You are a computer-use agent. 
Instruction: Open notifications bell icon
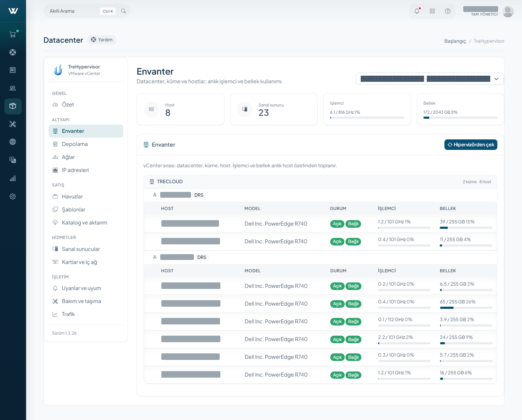coord(417,11)
